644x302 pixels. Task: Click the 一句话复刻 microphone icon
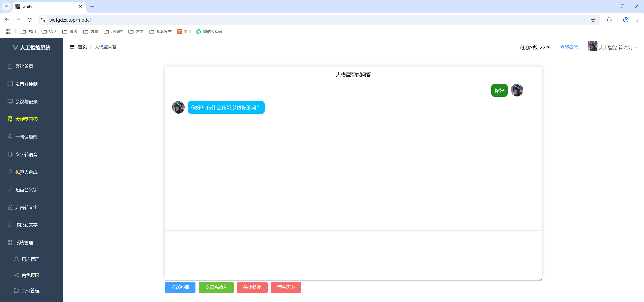tap(10, 137)
